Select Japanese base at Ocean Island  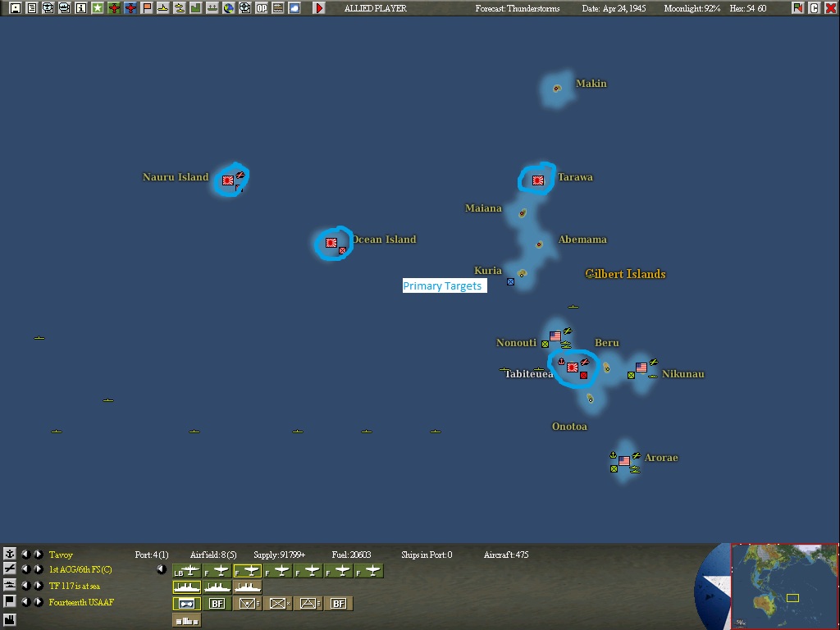tap(331, 243)
